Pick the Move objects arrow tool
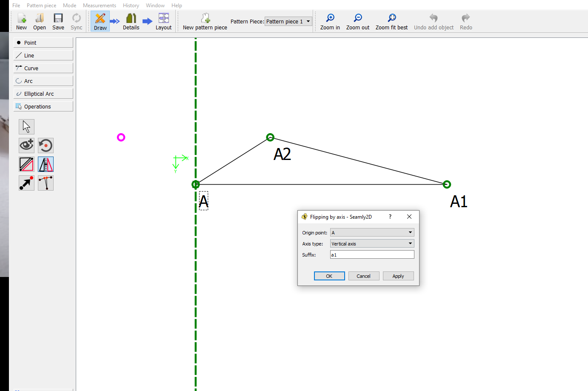The image size is (588, 391). (x=26, y=183)
